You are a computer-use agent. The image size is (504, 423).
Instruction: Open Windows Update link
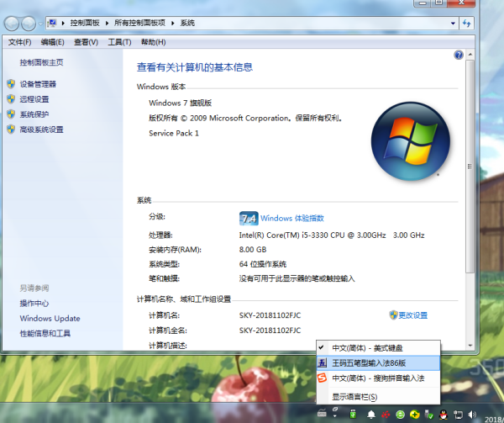(x=50, y=319)
